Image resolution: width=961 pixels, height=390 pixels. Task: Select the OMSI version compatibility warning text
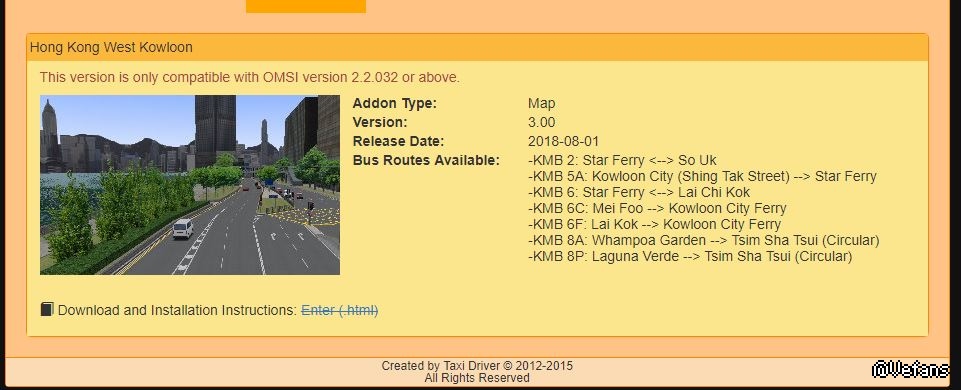click(x=249, y=77)
